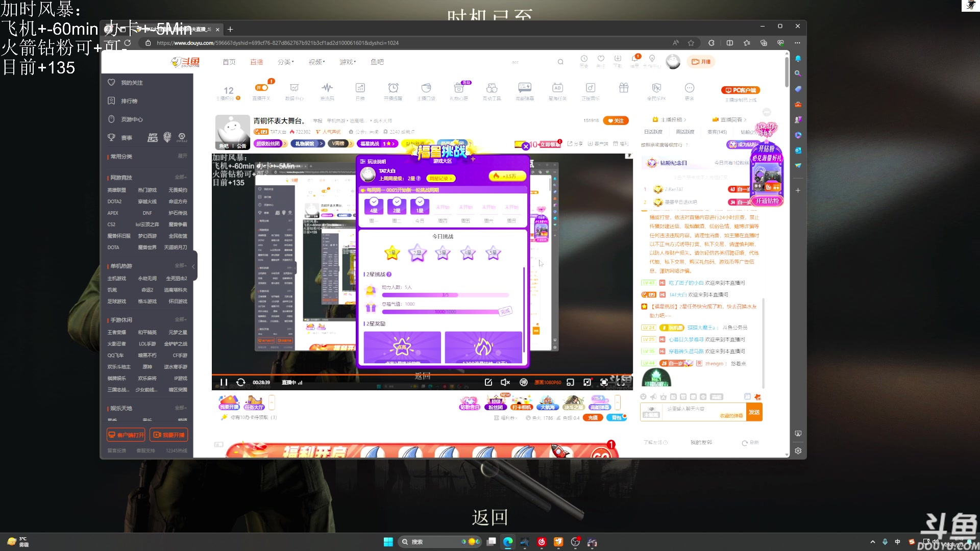Open the 开播提醒 alarm reminder icon
This screenshot has width=980, height=551.
pyautogui.click(x=393, y=91)
